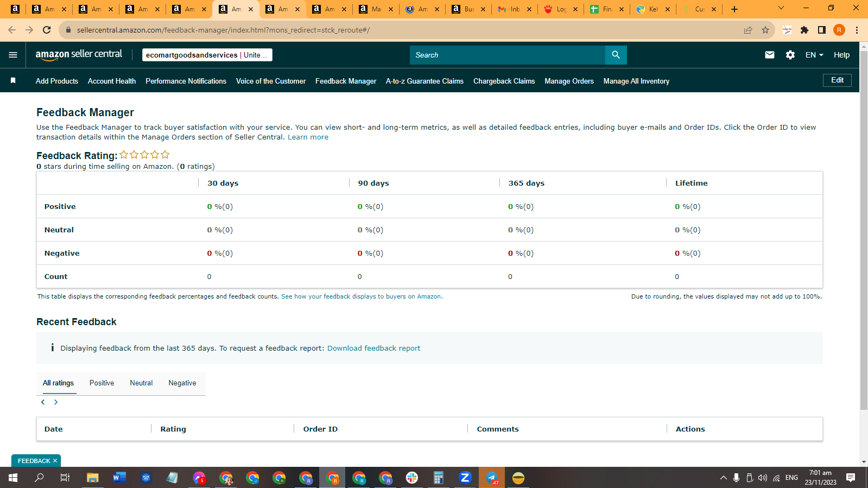Viewport: 868px width, 488px height.
Task: Click the Help link
Action: pos(841,55)
